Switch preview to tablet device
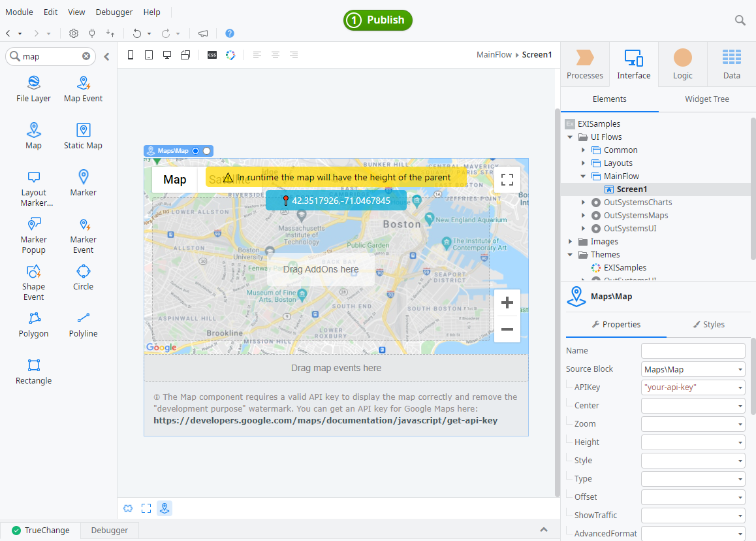 click(149, 55)
